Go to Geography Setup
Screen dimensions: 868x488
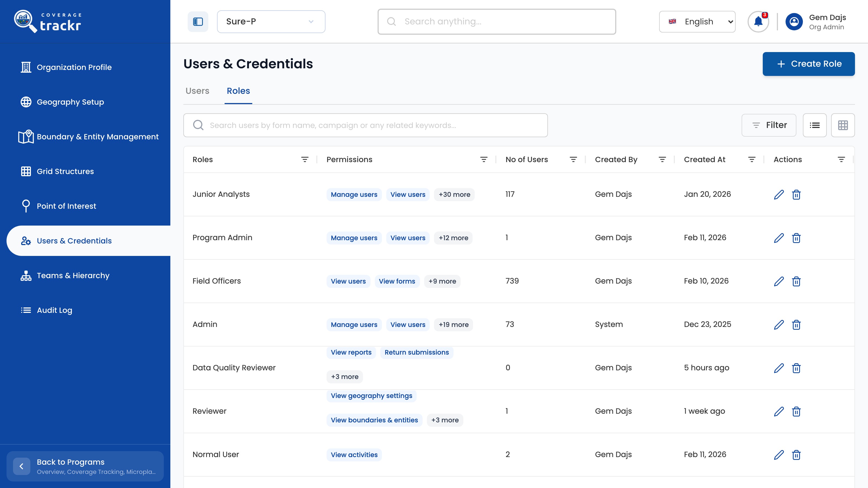(70, 102)
